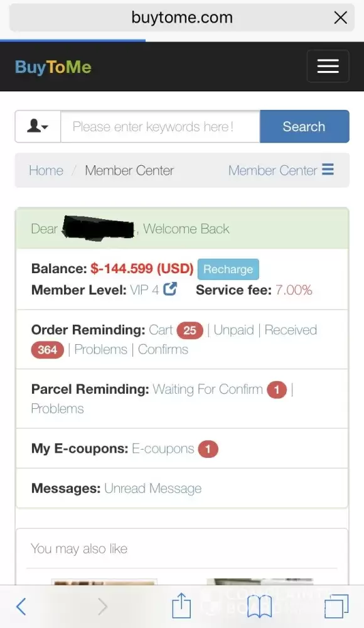Click the BuyToMe logo
Viewport: 364px width, 628px height.
point(53,67)
